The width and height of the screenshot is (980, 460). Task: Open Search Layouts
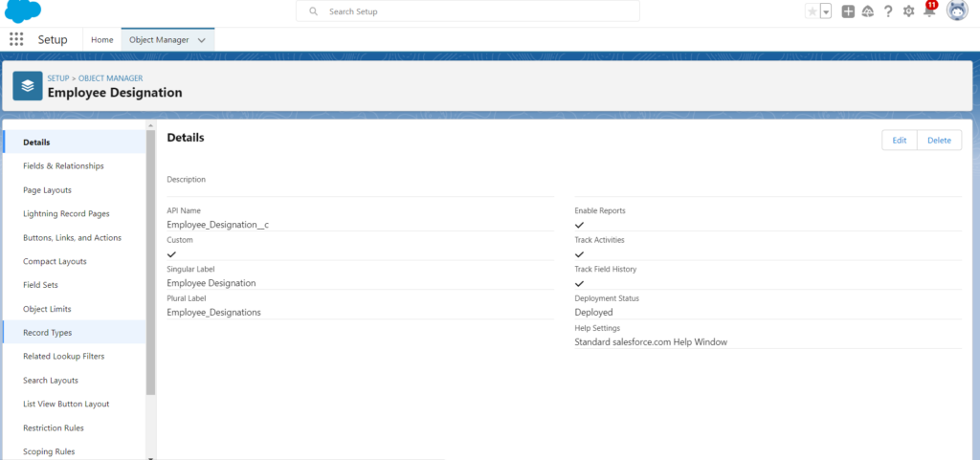tap(75, 380)
